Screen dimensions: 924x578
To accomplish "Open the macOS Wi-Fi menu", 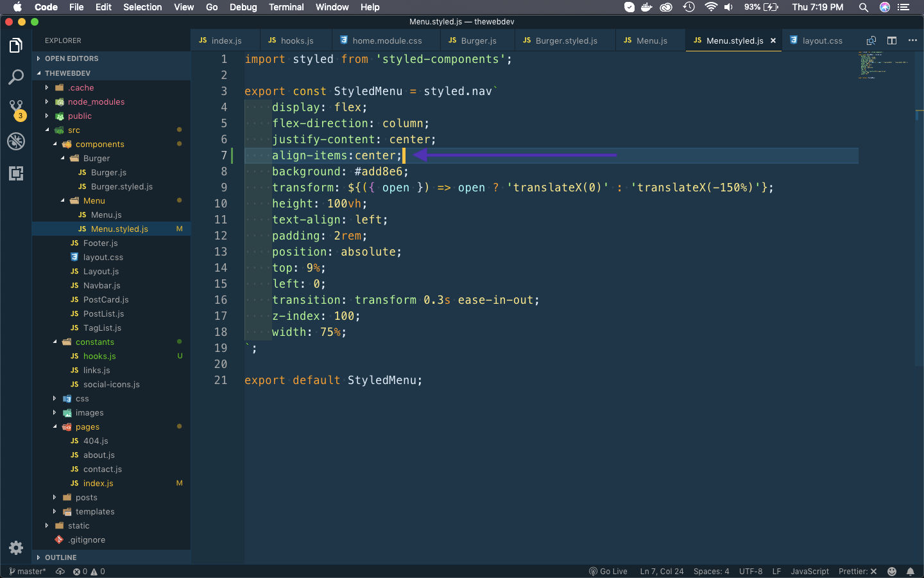I will coord(710,7).
